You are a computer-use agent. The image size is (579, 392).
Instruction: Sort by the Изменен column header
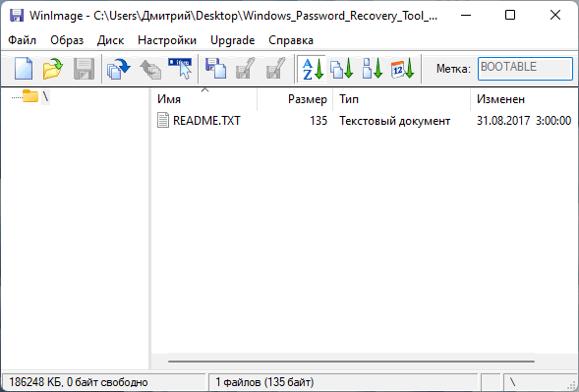pos(524,99)
